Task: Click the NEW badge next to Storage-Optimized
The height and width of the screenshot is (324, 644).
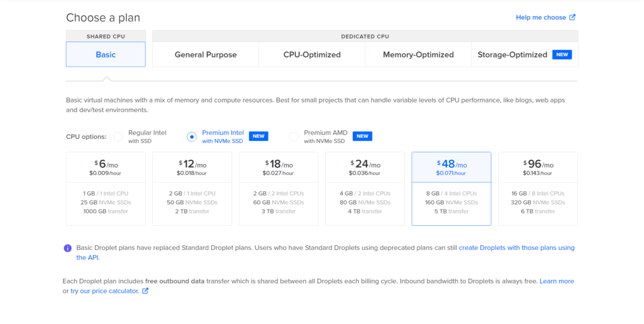Action: [562, 55]
